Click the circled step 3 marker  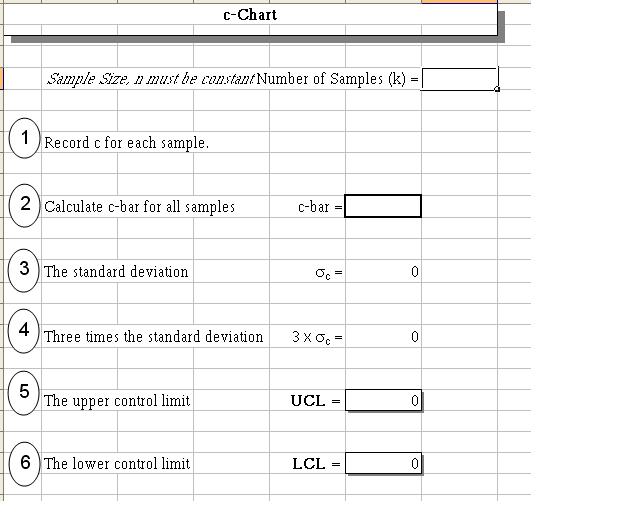[x=24, y=269]
